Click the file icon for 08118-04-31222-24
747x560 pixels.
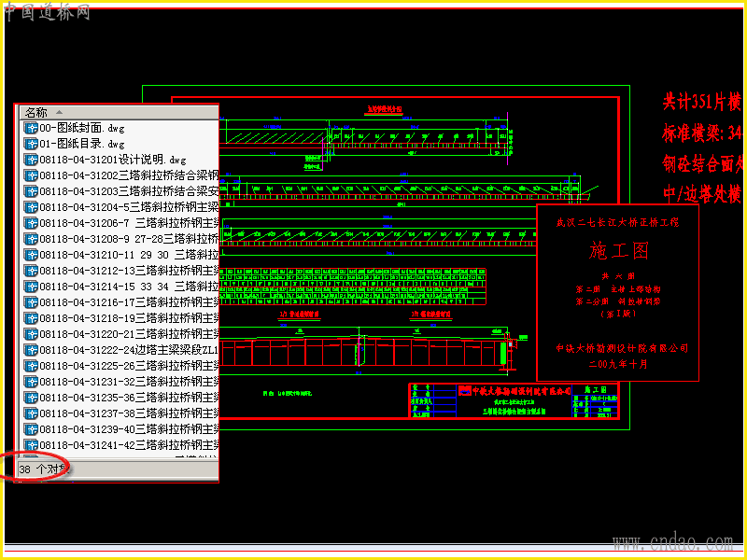pos(31,350)
